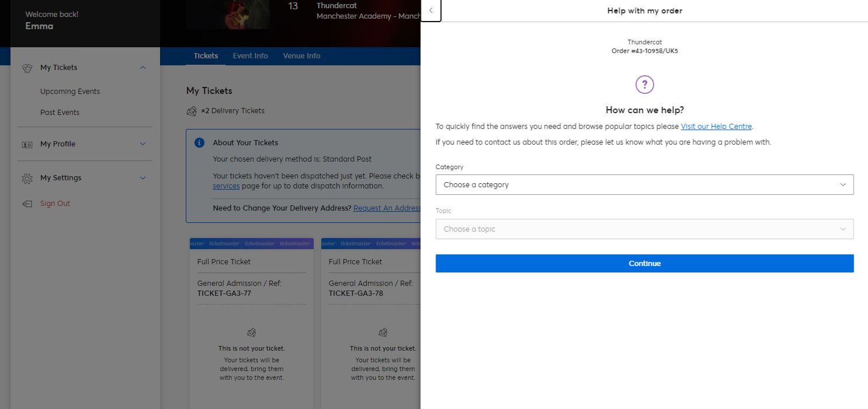
Task: Click the My Settings gear icon
Action: 27,178
